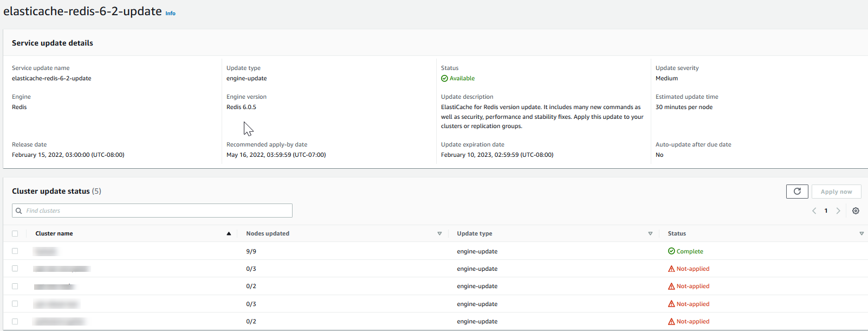
Task: Sort by Cluster name ascending arrow
Action: [229, 234]
